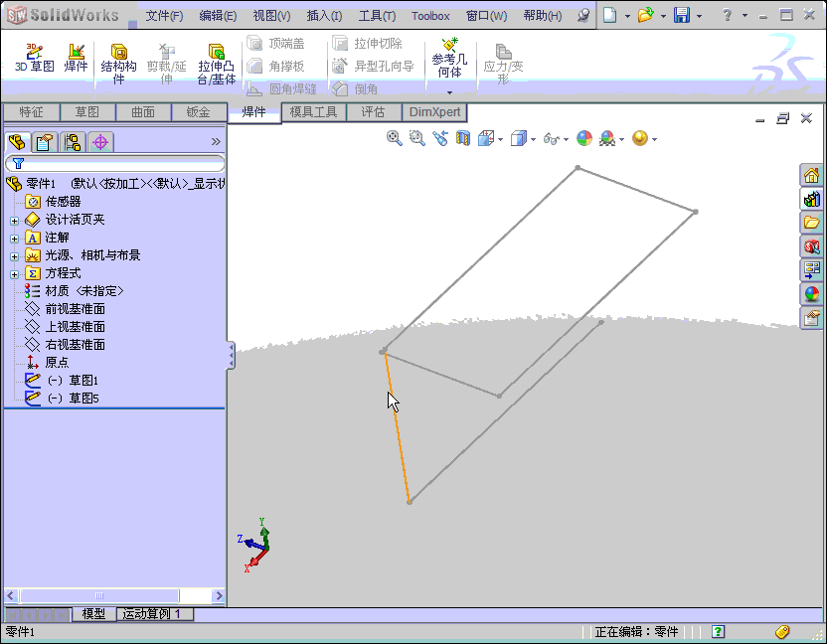Toggle hide/show items with the glasses icon
The image size is (827, 644).
(x=553, y=138)
